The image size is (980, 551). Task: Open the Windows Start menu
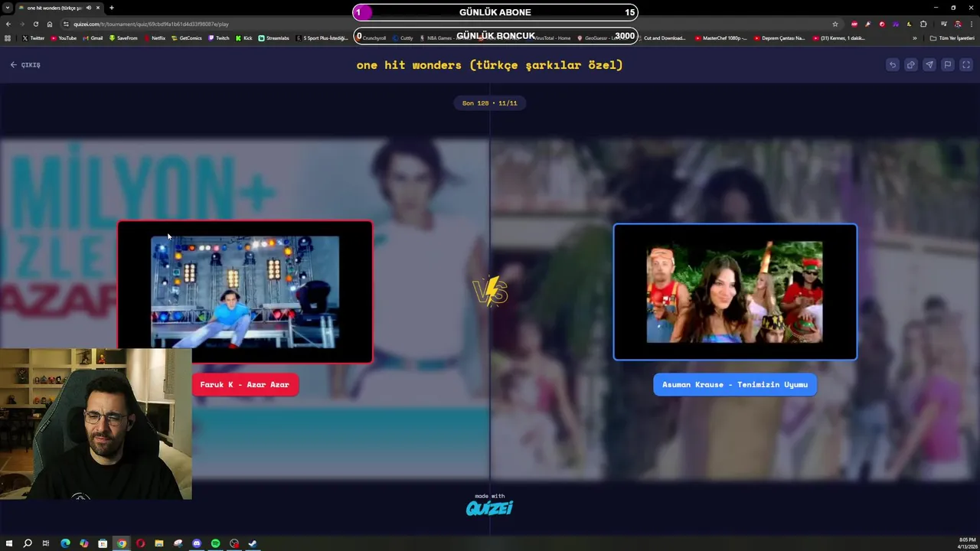(x=9, y=543)
